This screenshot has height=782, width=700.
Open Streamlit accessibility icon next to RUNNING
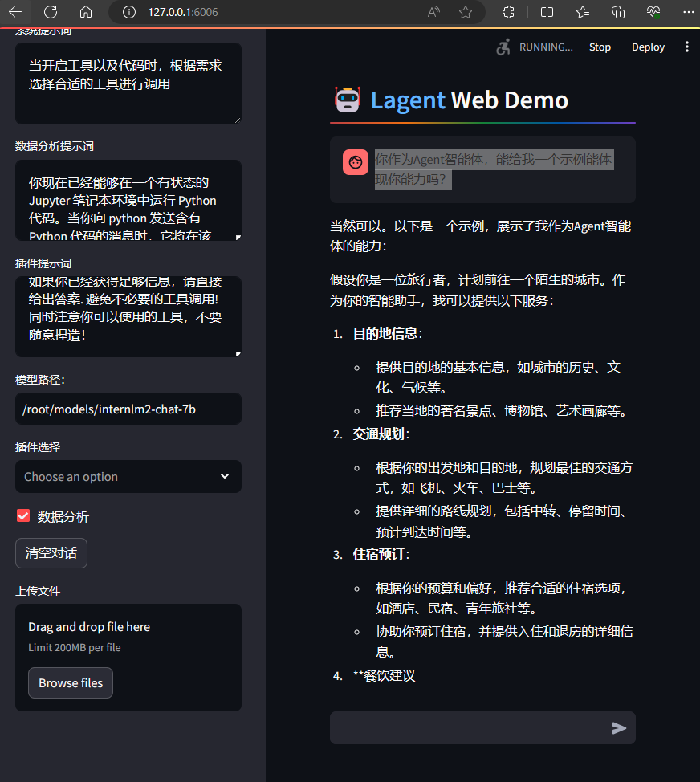(x=503, y=47)
